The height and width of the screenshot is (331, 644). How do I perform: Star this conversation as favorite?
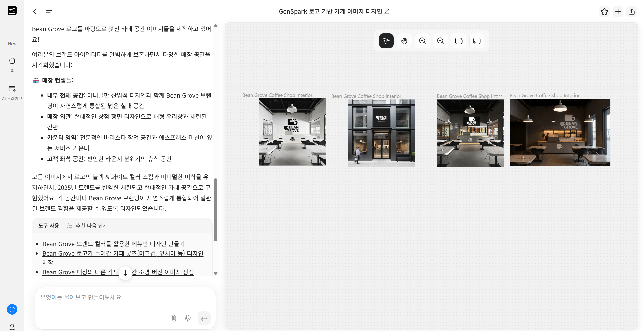click(605, 11)
